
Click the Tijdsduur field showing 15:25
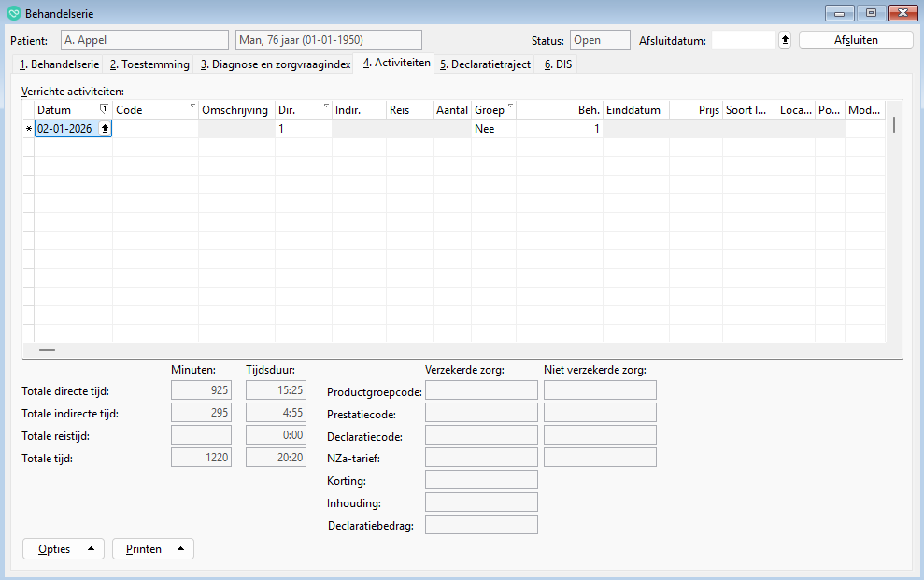coord(276,389)
